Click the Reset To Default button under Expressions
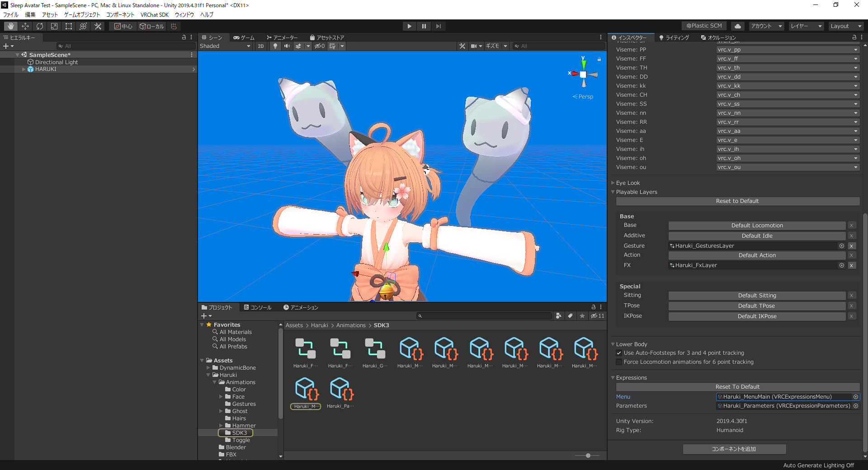The image size is (868, 470). tap(737, 387)
